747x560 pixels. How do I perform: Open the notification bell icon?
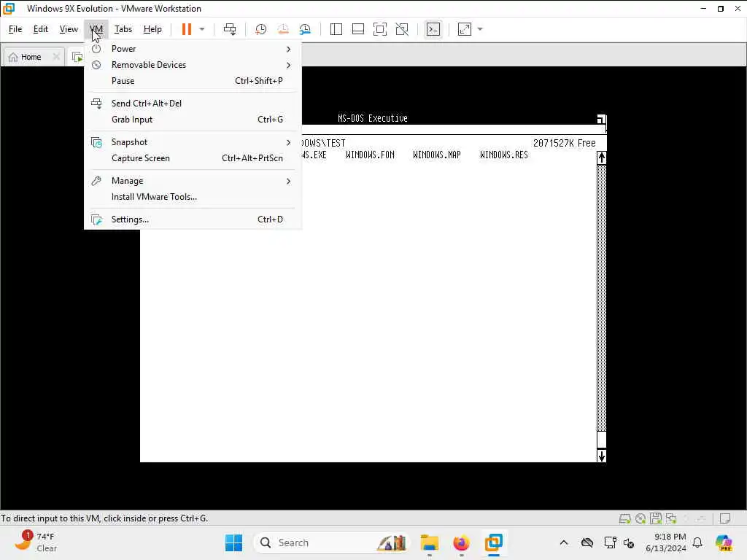click(697, 542)
